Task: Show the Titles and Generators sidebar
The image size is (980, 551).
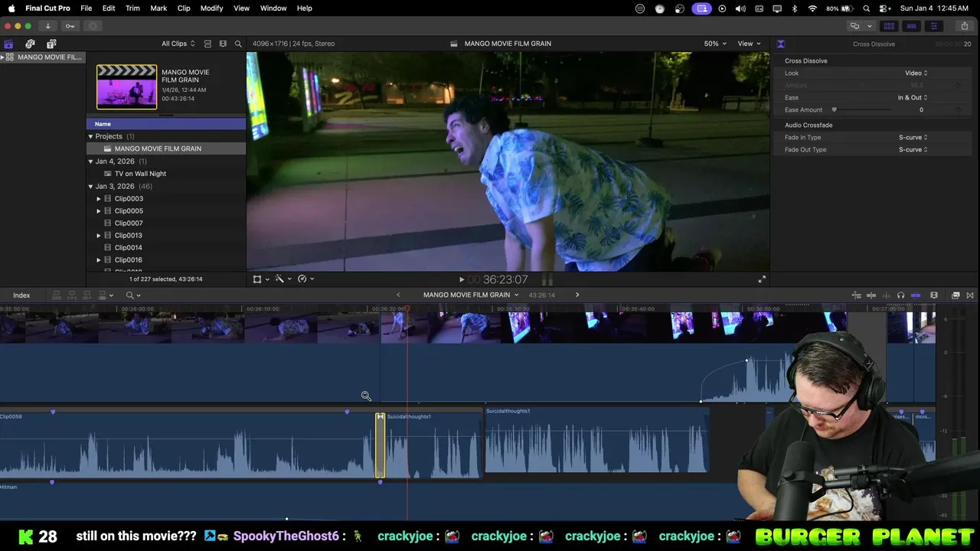Action: [x=51, y=44]
